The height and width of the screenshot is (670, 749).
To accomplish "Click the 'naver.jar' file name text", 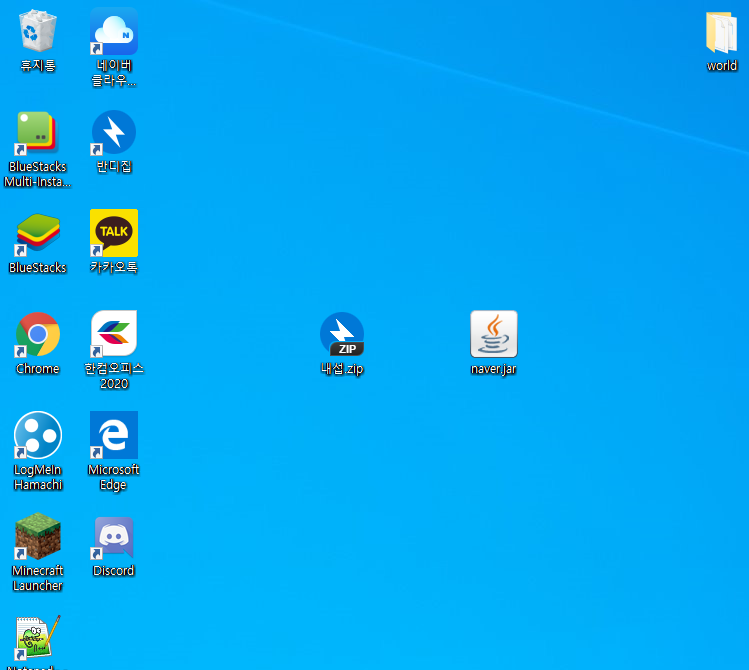I will point(493,369).
